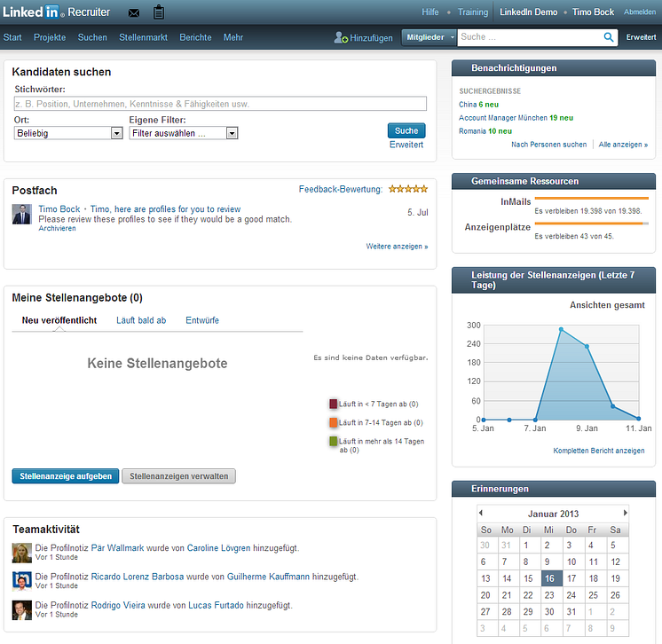Click the search magnifier icon
The height and width of the screenshot is (644, 662).
(609, 37)
